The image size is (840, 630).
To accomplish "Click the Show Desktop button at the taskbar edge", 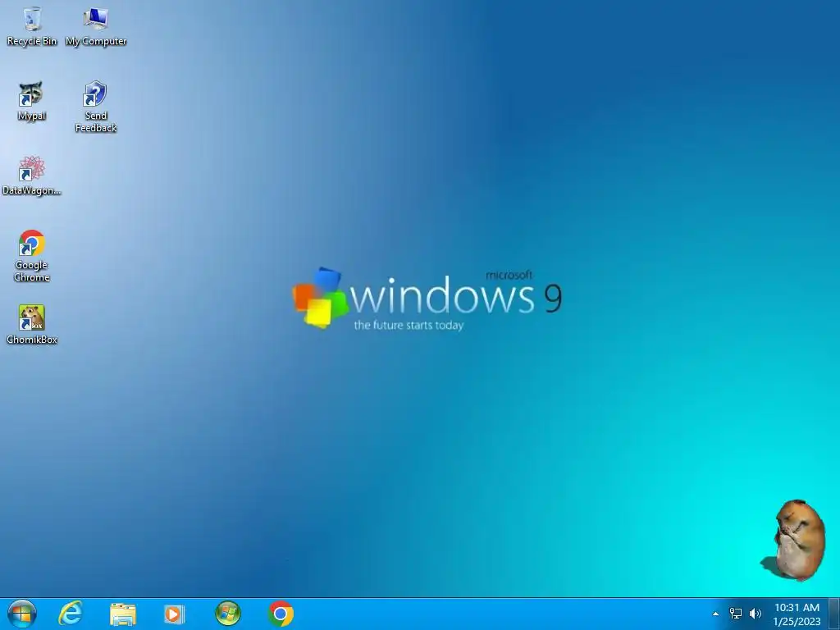I will tap(834, 614).
